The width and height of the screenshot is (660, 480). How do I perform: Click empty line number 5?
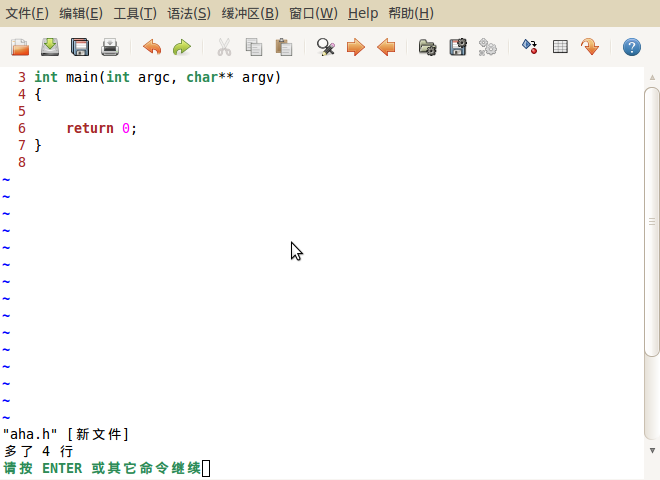pos(22,112)
